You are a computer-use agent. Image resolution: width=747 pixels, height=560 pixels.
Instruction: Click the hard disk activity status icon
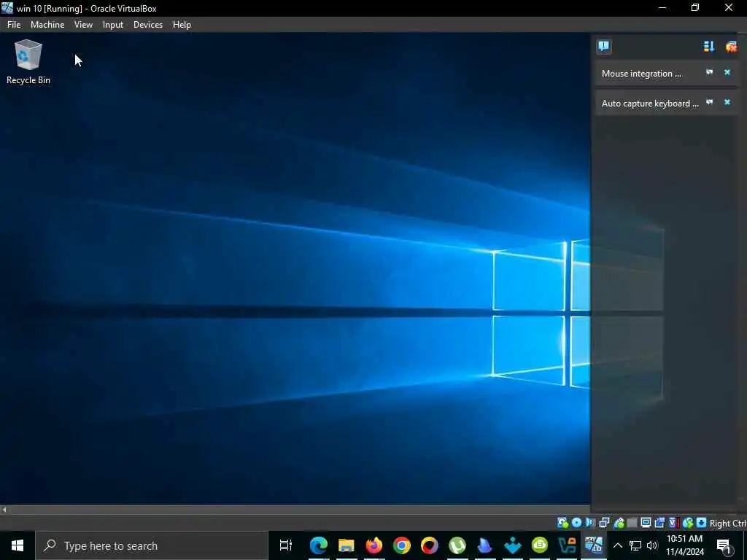[562, 523]
